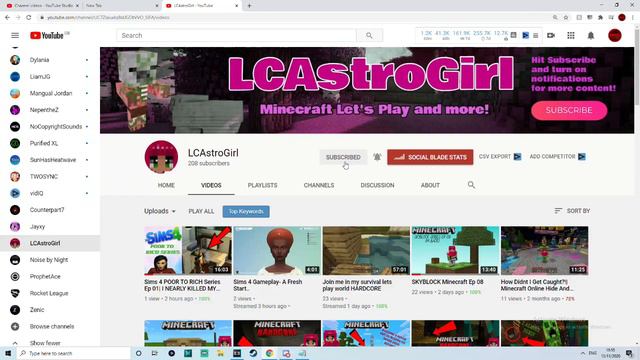Click the Top Keywords button

coord(246,211)
